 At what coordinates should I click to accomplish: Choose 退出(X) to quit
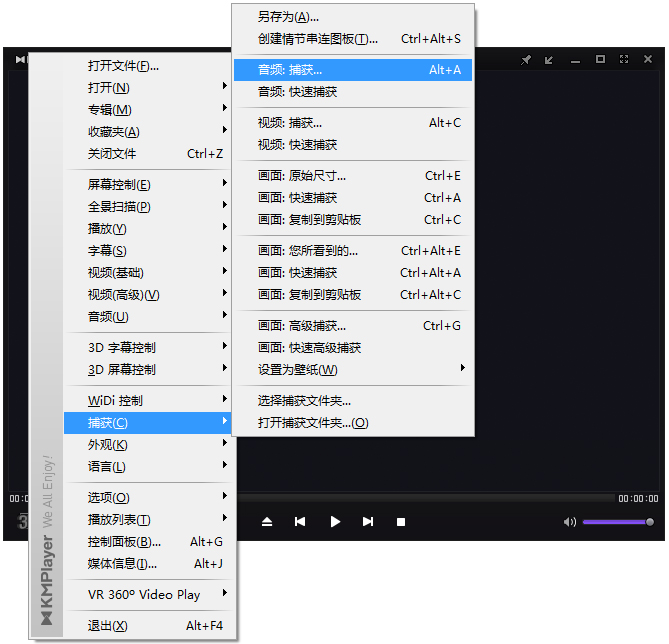tap(148, 626)
